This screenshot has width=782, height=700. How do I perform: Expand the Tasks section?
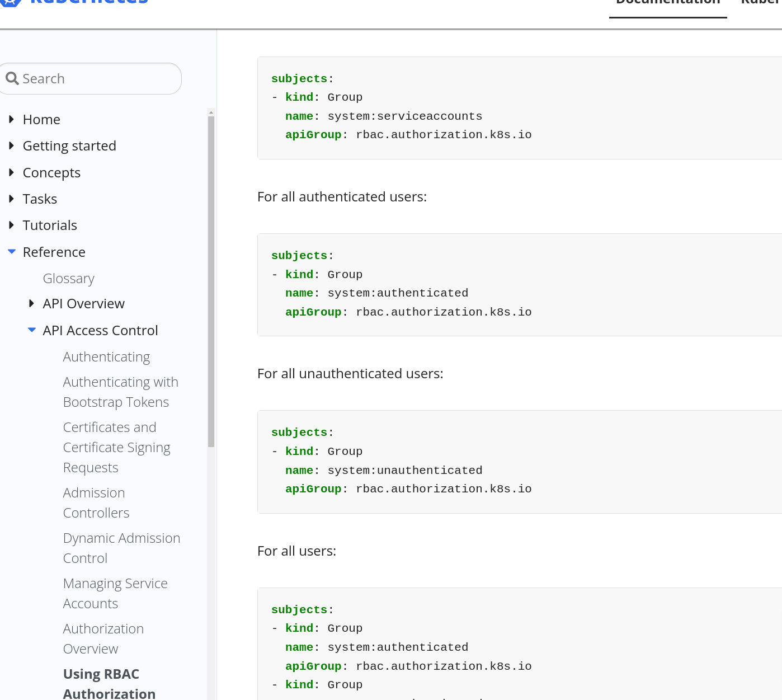[11, 198]
